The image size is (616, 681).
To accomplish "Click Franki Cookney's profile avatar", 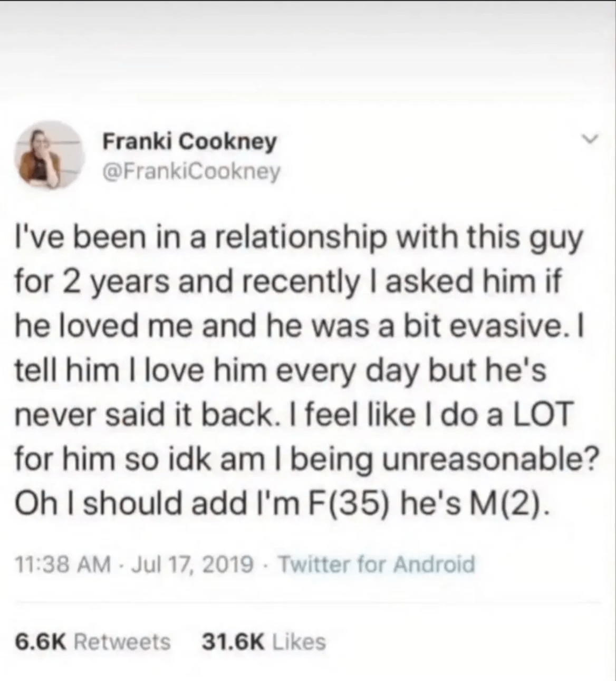I will point(51,156).
